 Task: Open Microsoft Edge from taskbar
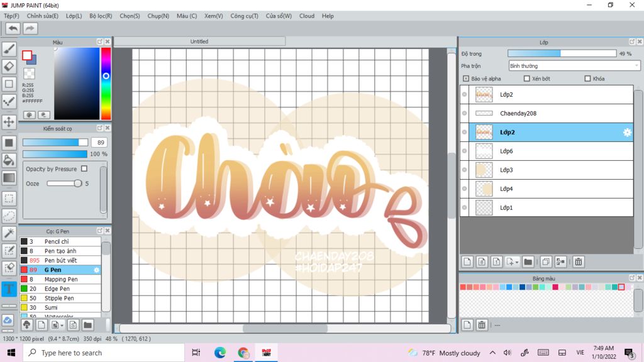click(x=219, y=353)
